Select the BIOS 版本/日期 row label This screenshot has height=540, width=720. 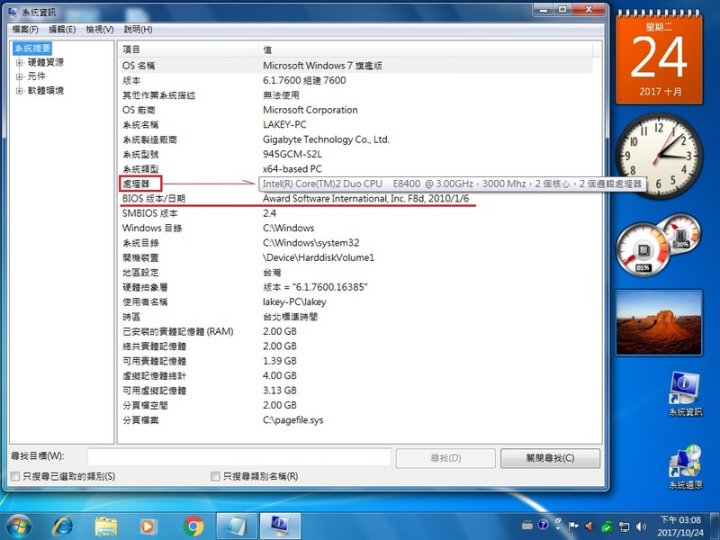point(153,198)
